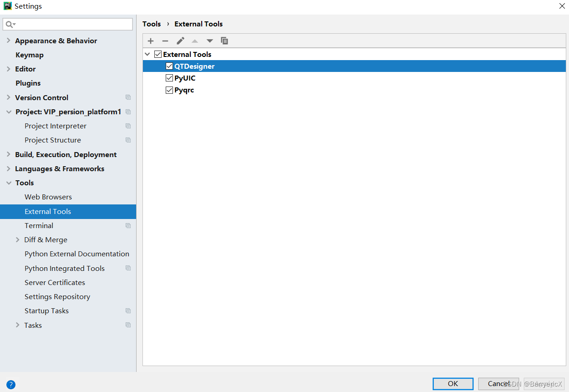Click the search magnifier icon in settings
Image resolution: width=569 pixels, height=392 pixels.
[x=10, y=24]
